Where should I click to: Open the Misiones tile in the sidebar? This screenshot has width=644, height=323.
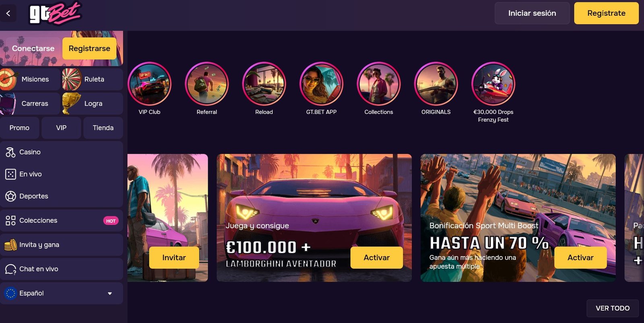(30, 79)
